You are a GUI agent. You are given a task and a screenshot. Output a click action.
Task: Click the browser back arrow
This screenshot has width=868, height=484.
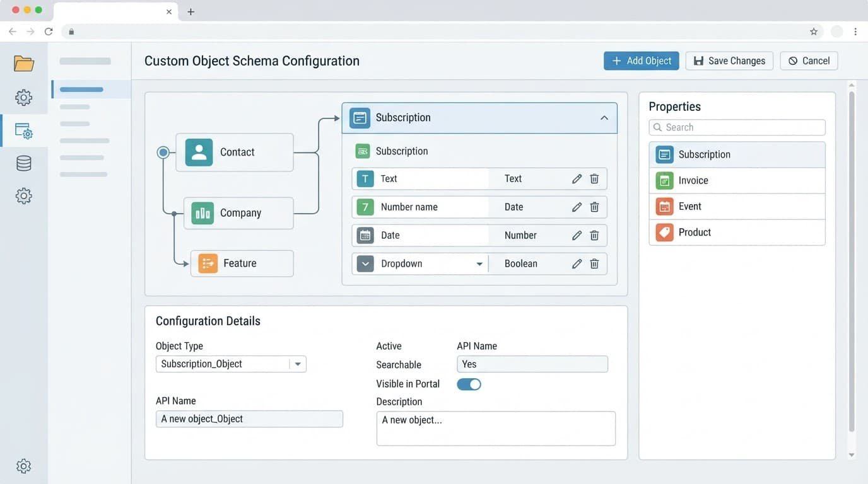coord(12,32)
